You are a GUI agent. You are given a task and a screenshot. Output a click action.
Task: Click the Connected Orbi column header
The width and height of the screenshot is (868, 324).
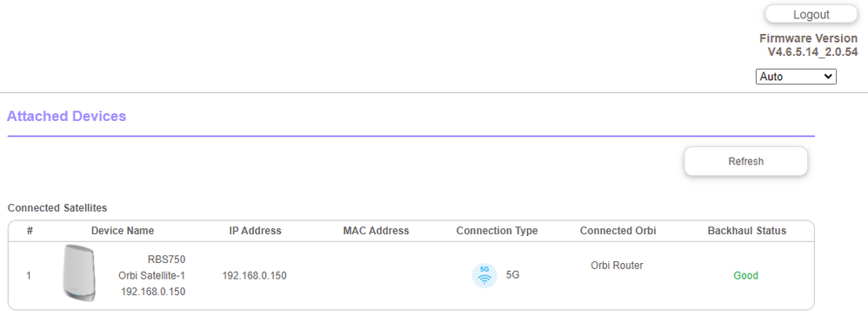618,231
